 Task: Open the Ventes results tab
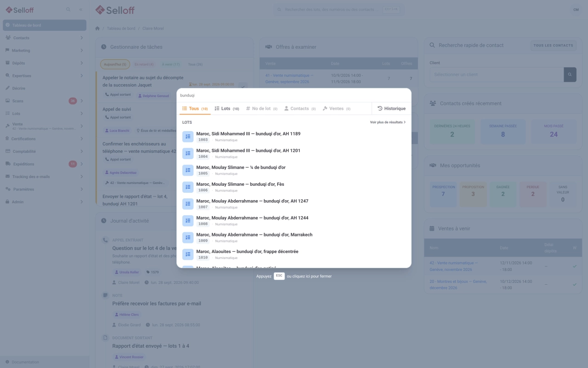tap(337, 109)
